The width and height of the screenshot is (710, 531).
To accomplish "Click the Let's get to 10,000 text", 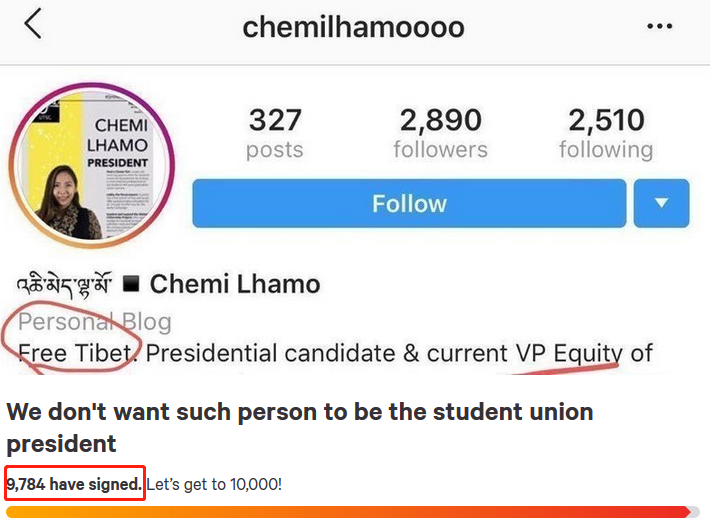I will 214,484.
